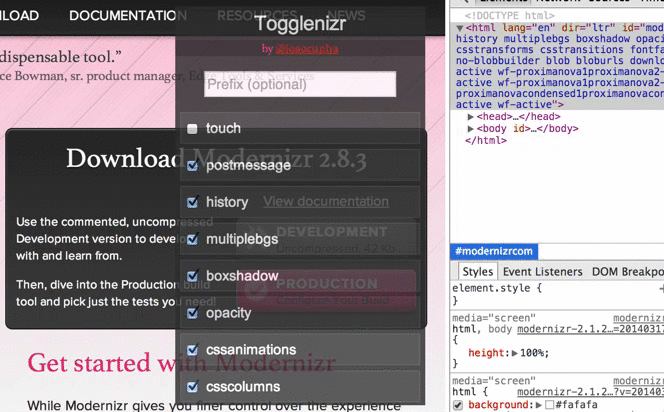The width and height of the screenshot is (664, 412).
Task: Click the Togglenizr panel title
Action: (300, 23)
